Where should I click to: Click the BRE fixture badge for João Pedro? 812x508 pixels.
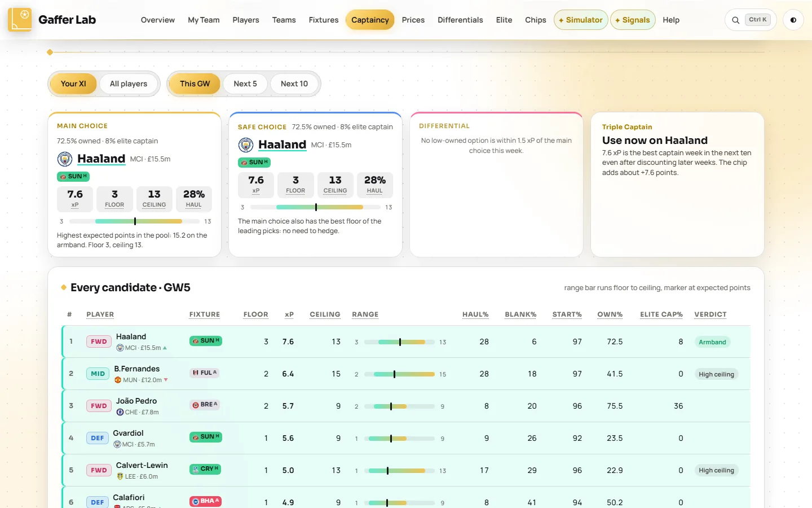click(x=205, y=405)
